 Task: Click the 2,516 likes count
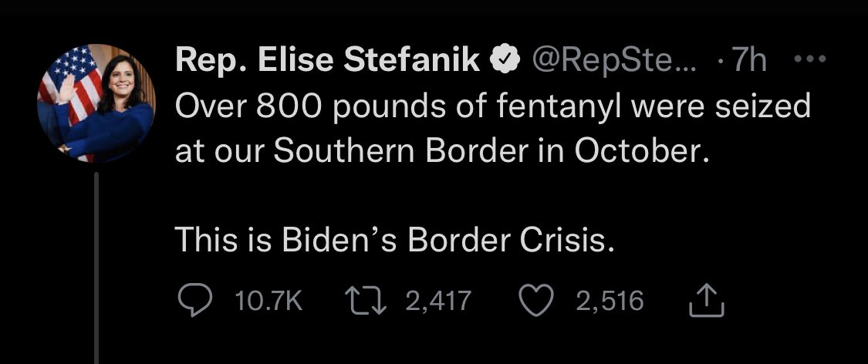point(610,301)
